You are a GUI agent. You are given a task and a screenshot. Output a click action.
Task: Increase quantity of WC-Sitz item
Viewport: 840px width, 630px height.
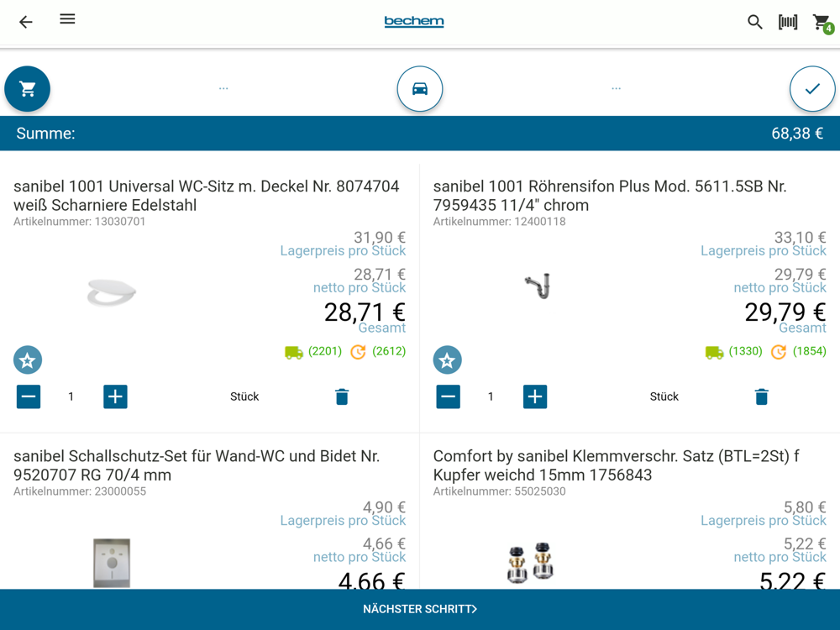coord(115,397)
